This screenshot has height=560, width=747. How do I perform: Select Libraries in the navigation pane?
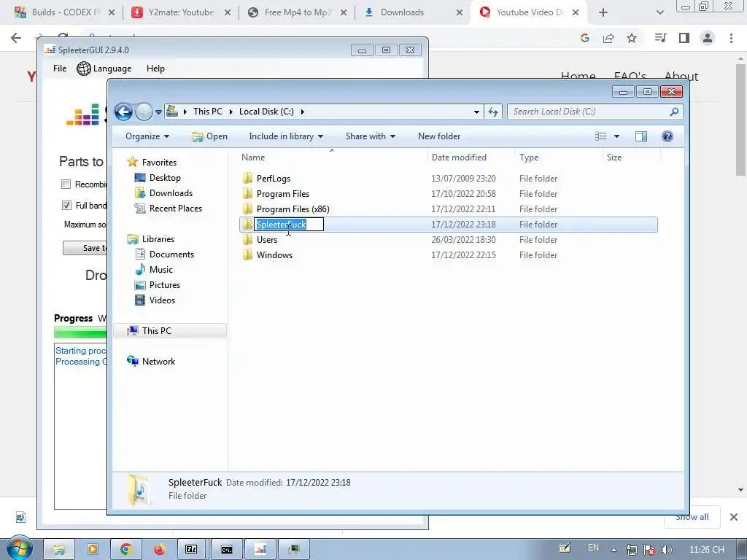click(x=158, y=239)
